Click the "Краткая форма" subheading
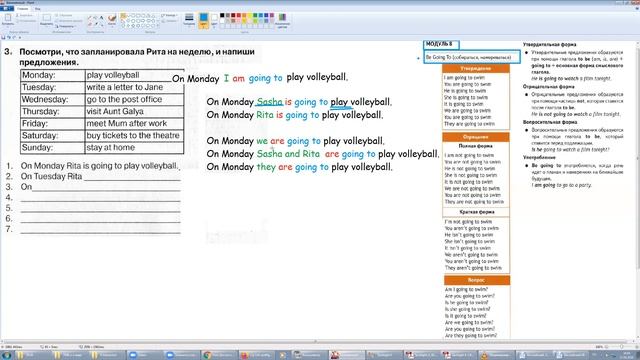 coord(476,212)
